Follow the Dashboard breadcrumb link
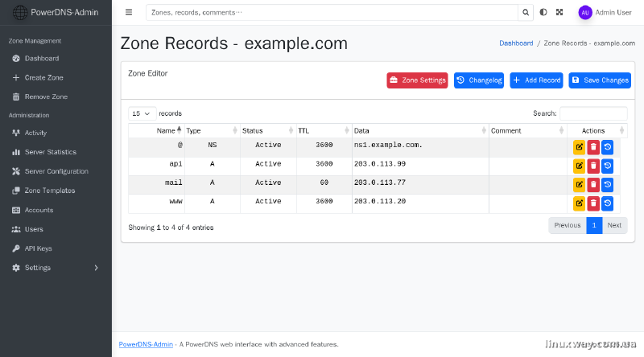The width and height of the screenshot is (644, 357). click(x=516, y=43)
